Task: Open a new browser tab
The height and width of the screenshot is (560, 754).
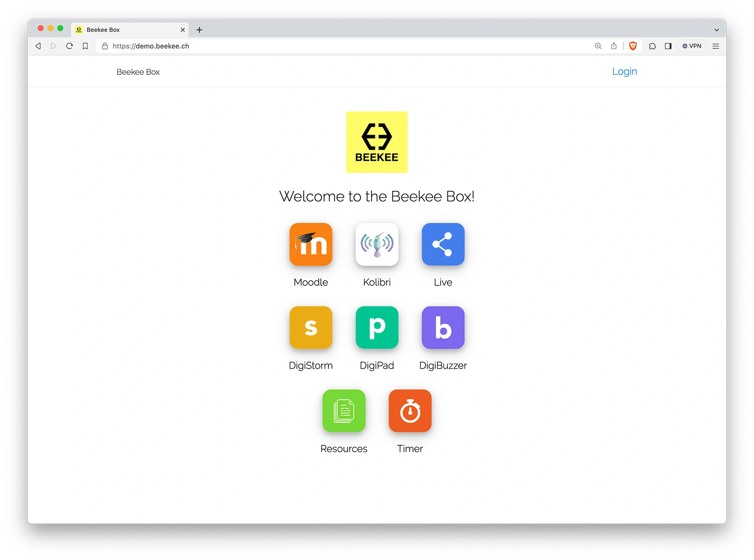Action: pyautogui.click(x=199, y=30)
